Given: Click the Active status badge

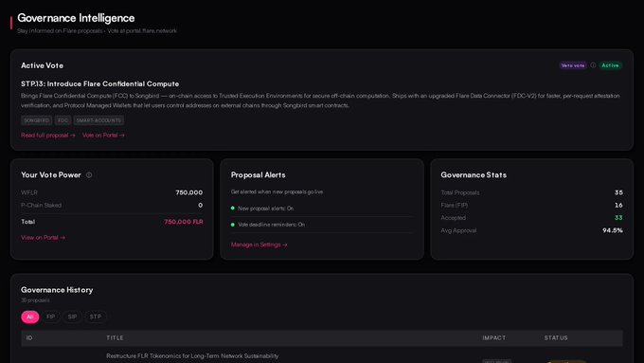Looking at the screenshot, I should pos(610,65).
